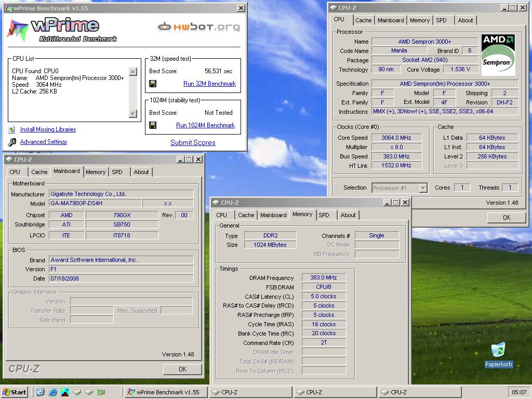This screenshot has height=399, width=532.
Task: Go to Mainboard tab in the CPU-Z Memory window
Action: coord(273,215)
